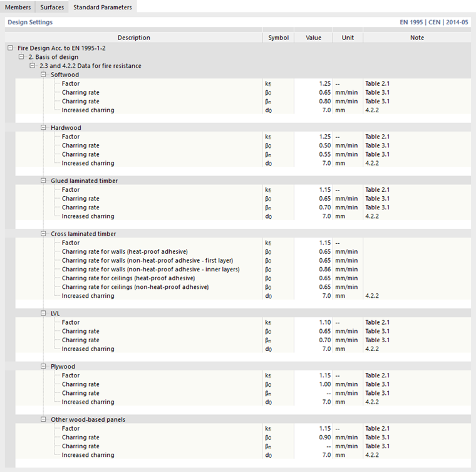This screenshot has width=476, height=472.
Task: Edit Cross laminated timber Factor value 1.15
Action: coord(313,243)
